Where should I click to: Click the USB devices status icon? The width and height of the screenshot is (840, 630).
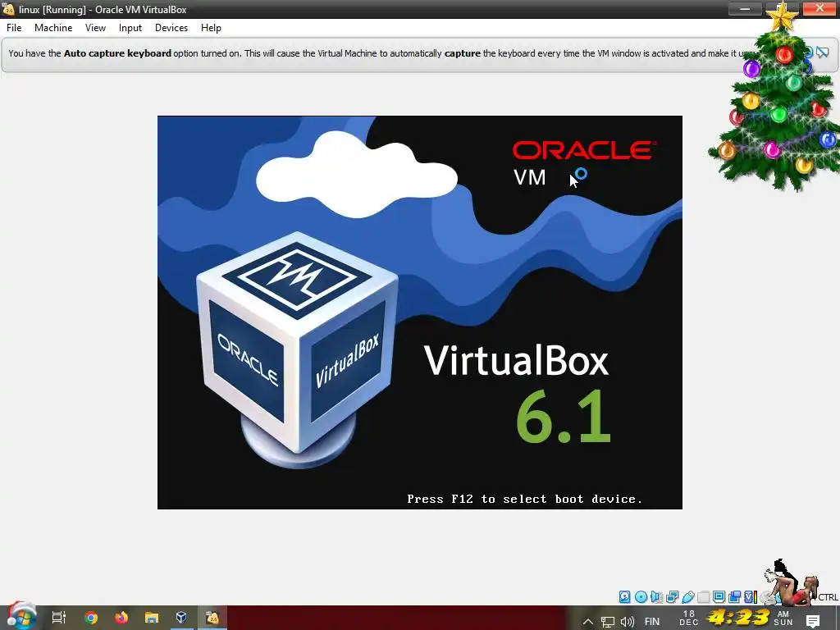coord(688,597)
